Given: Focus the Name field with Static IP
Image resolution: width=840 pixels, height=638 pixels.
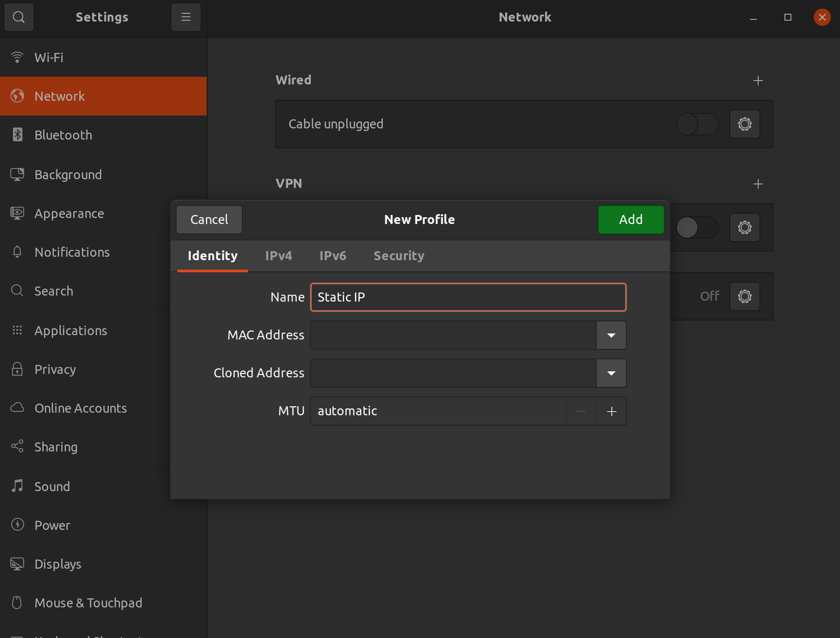Looking at the screenshot, I should tap(468, 297).
